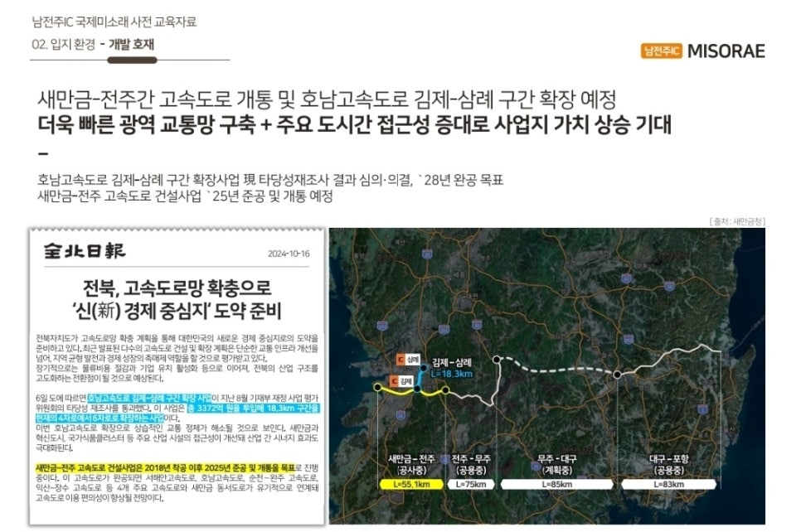Click the black node where the dashed route begins
The image size is (801, 532).
[x=497, y=360]
